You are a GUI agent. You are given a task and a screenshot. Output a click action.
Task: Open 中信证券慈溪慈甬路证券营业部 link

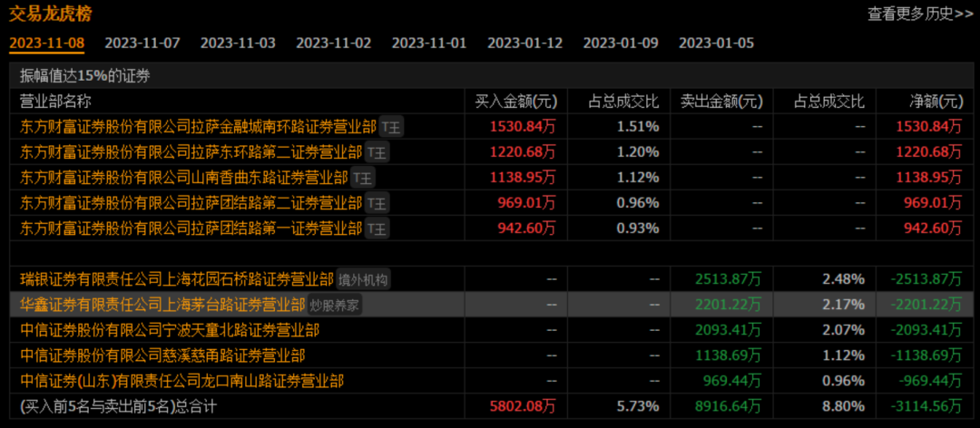click(x=162, y=355)
